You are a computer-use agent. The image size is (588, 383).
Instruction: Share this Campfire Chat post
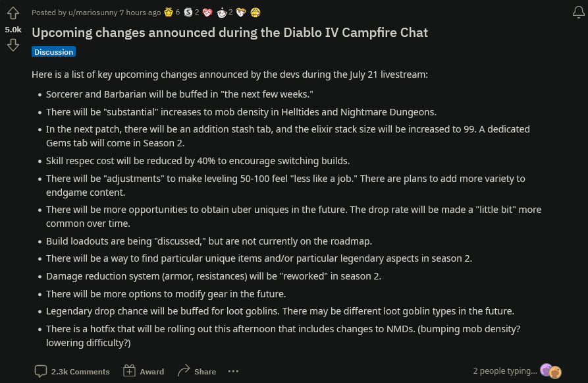click(x=197, y=371)
